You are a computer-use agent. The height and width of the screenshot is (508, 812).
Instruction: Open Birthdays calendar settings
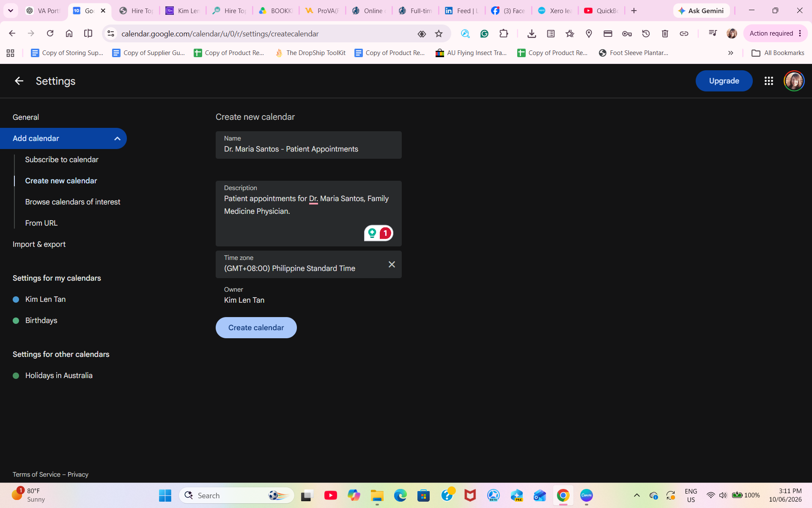(x=41, y=320)
